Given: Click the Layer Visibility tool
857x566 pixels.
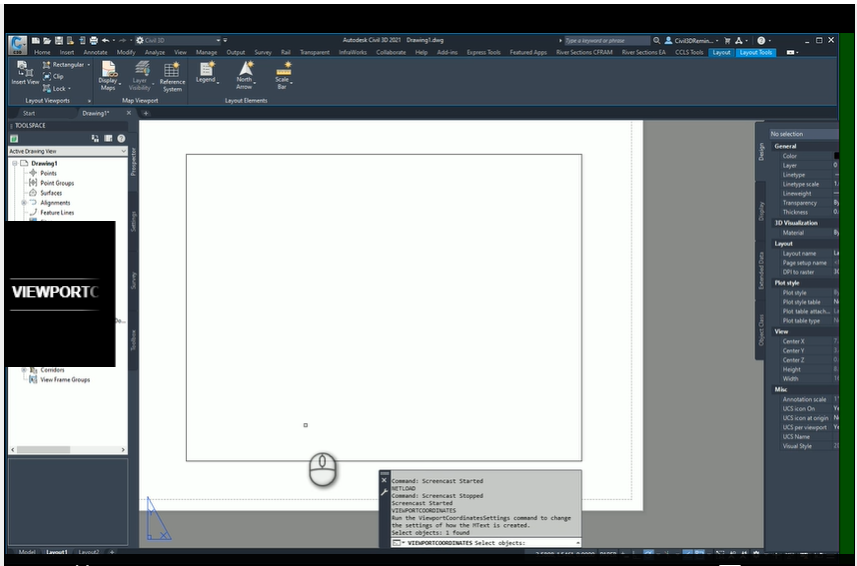Looking at the screenshot, I should (x=140, y=75).
